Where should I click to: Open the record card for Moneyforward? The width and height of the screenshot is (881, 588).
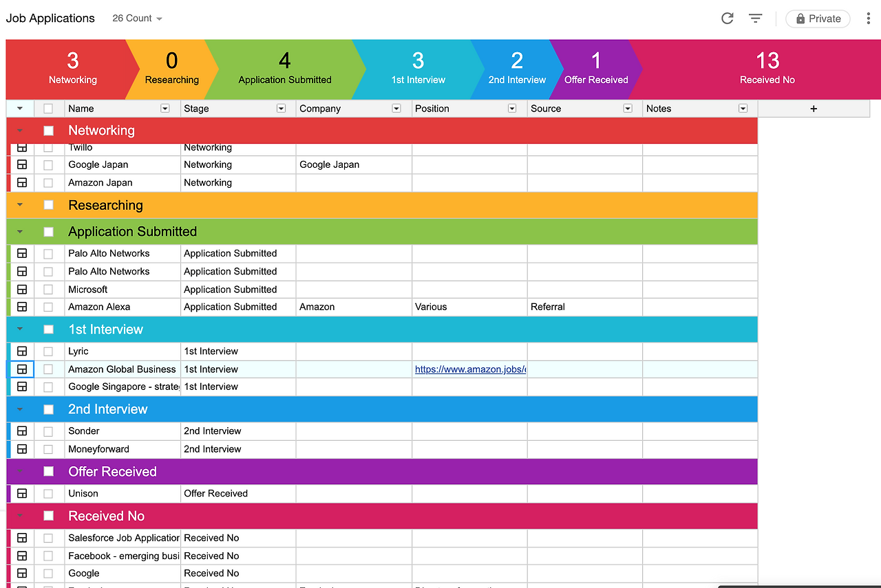(21, 448)
